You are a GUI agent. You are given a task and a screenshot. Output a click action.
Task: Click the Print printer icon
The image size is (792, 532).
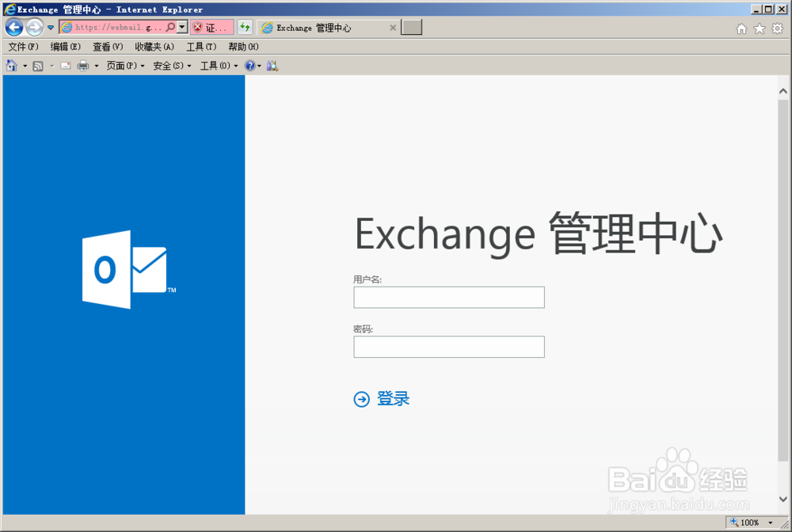pyautogui.click(x=83, y=66)
